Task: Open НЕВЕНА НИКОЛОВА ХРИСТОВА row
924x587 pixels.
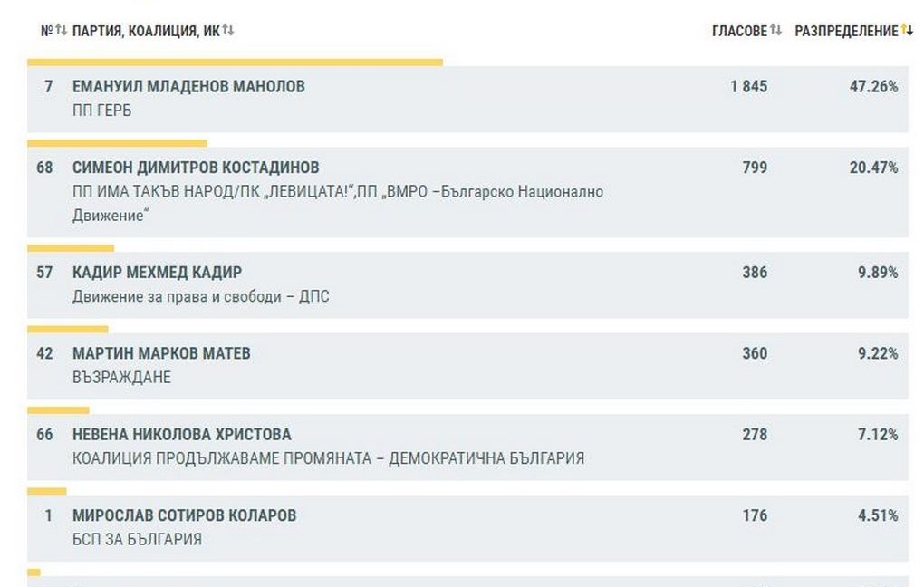Action: [x=181, y=435]
